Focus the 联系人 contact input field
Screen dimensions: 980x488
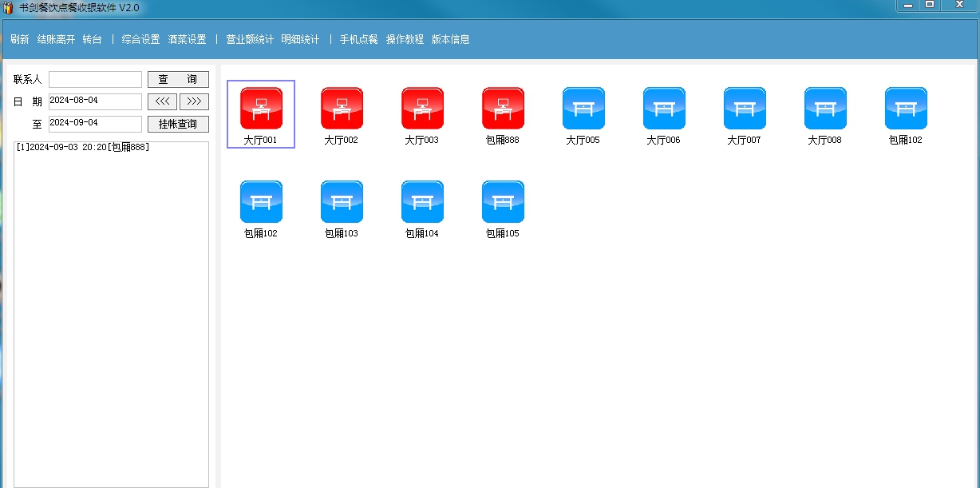tap(95, 80)
